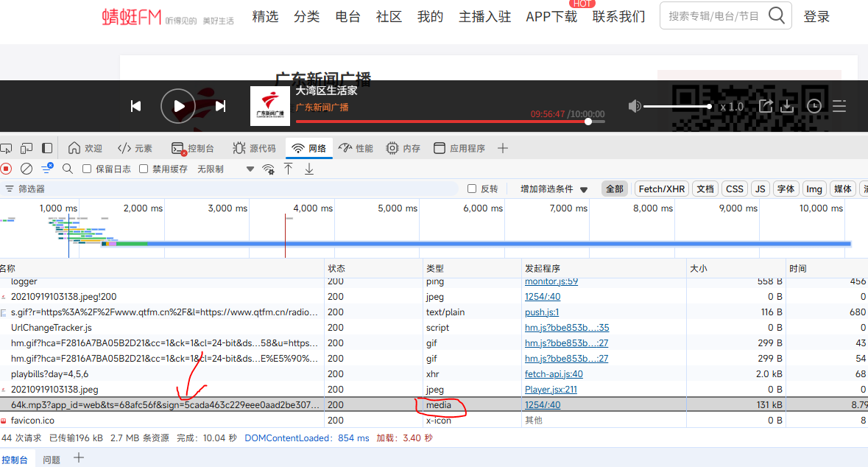
Task: Open the 控制台 DevTools tab
Action: [193, 148]
